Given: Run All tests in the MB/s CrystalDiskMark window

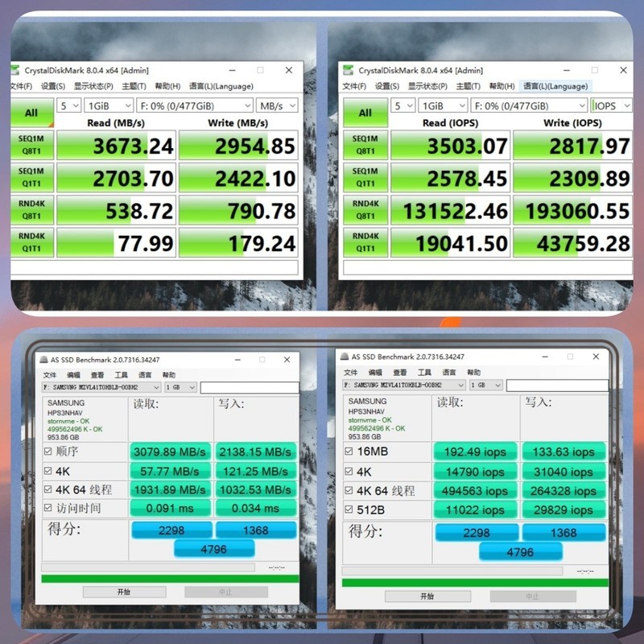Looking at the screenshot, I should [31, 113].
